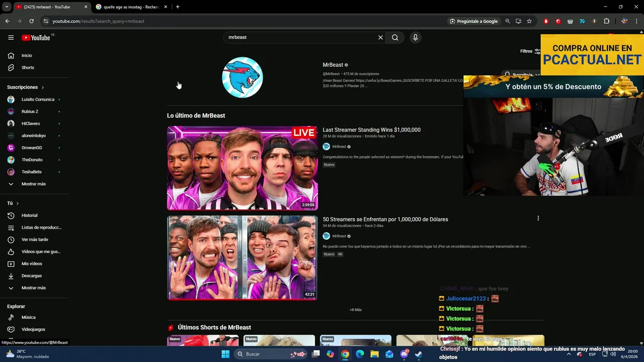Open the MrBeast channel name link
The image size is (644, 362).
[x=333, y=65]
